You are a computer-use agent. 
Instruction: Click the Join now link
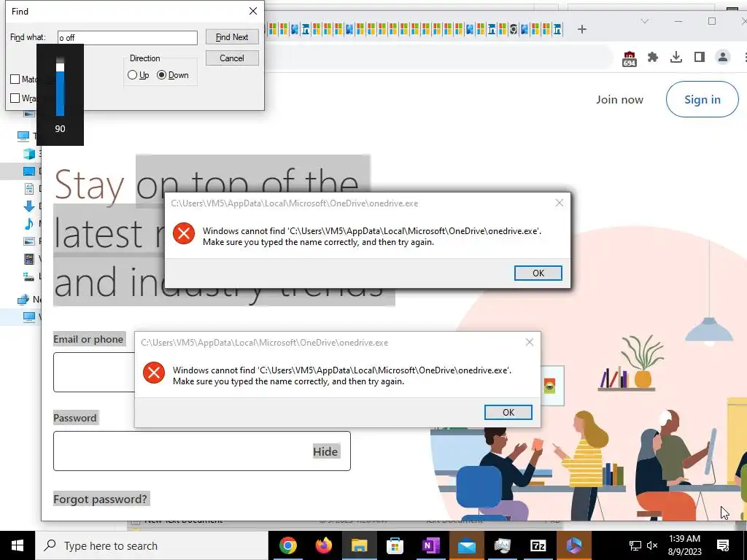[x=619, y=99]
